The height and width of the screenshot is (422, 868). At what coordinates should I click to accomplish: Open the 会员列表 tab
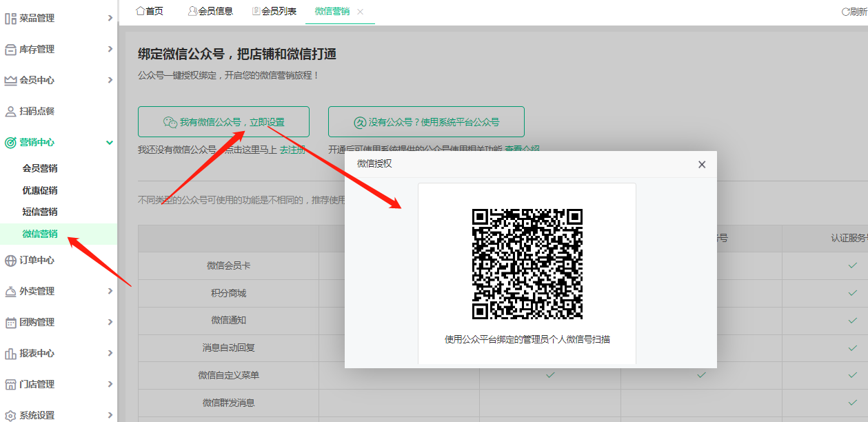[x=274, y=11]
